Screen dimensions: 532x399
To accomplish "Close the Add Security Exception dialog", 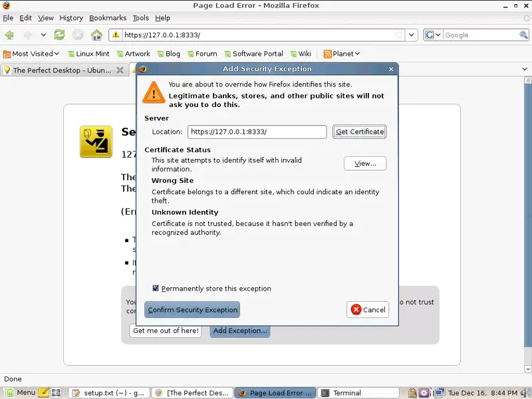I will point(391,69).
